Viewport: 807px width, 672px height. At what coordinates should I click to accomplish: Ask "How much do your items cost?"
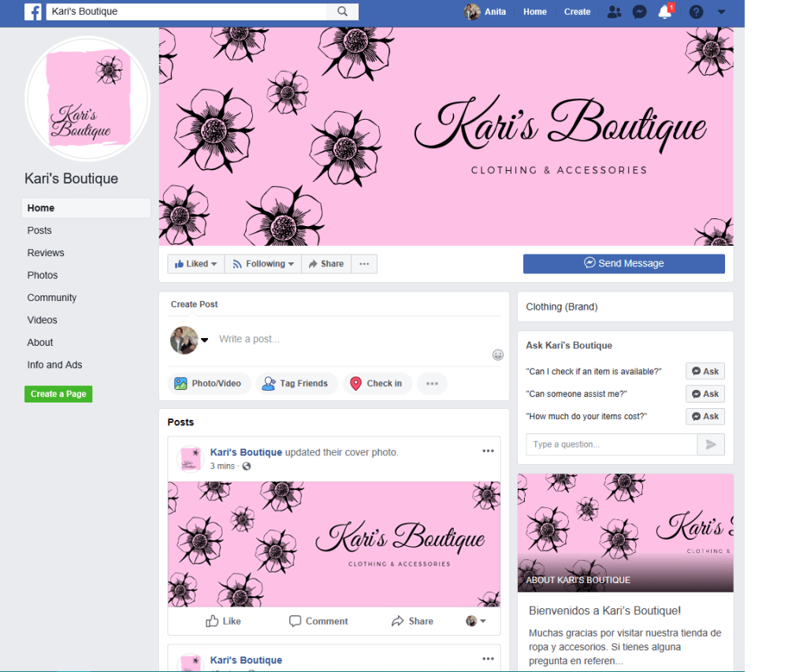pyautogui.click(x=705, y=416)
